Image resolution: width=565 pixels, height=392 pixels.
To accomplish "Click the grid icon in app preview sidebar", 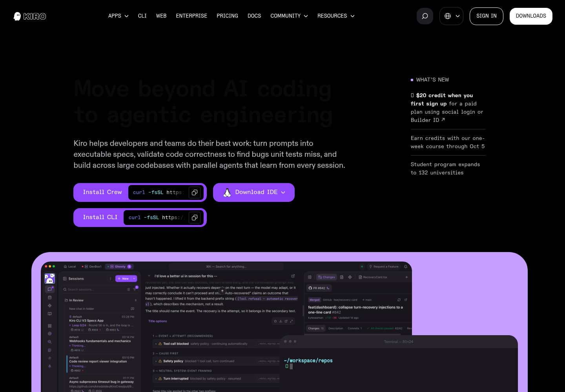I will coord(50,326).
